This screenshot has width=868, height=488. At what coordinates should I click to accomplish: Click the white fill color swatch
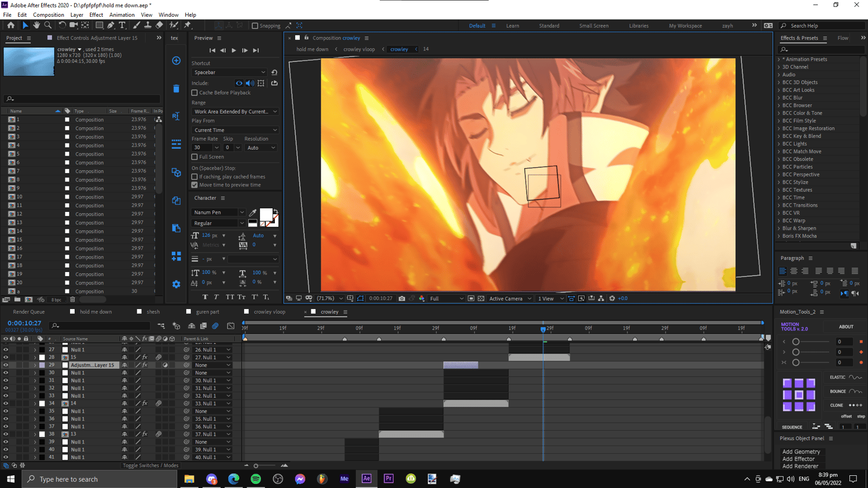[x=266, y=215]
